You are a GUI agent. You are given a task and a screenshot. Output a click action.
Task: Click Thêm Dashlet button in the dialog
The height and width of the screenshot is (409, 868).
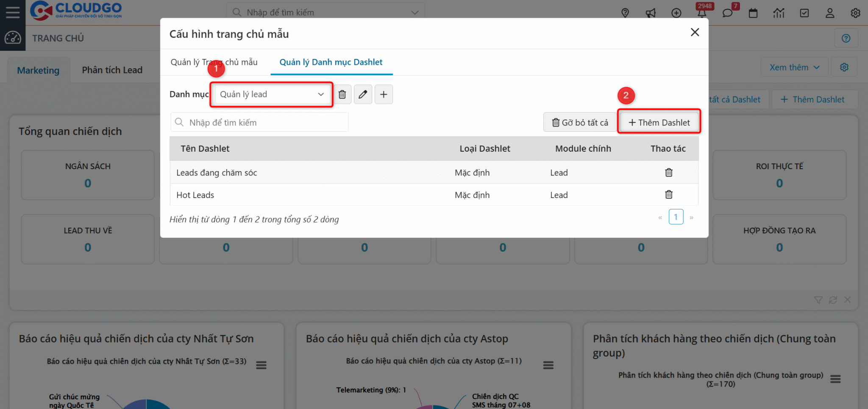click(x=659, y=122)
